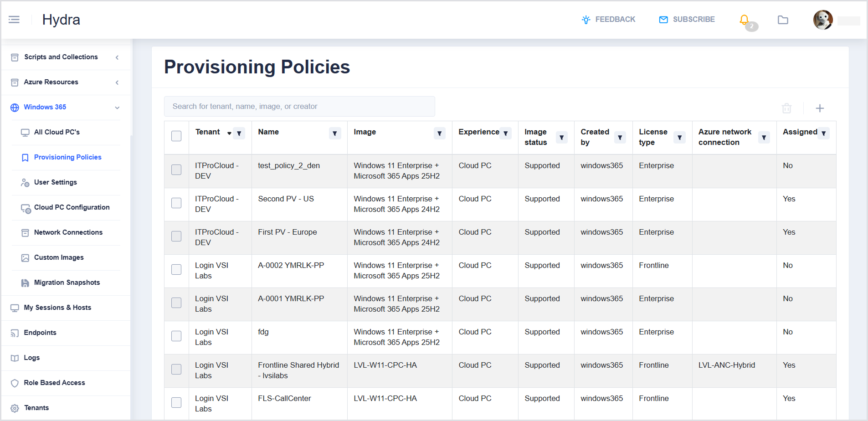Viewport: 868px width, 421px height.
Task: Open the hamburger navigation menu
Action: [14, 20]
